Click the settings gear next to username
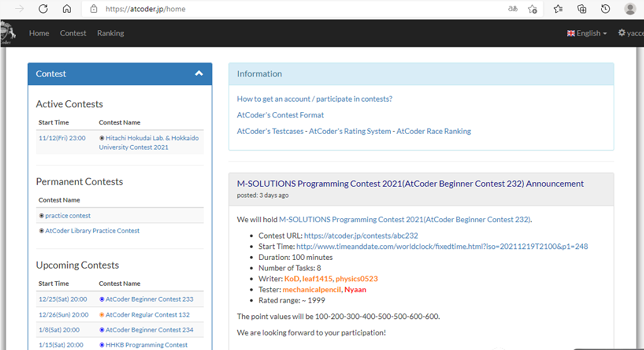 click(622, 32)
